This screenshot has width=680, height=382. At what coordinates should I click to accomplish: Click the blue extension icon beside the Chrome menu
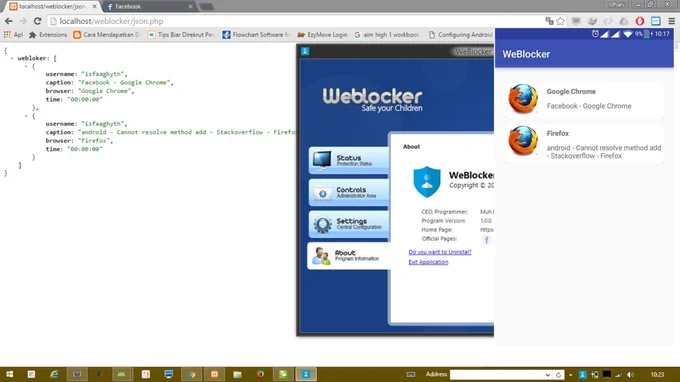pos(656,21)
